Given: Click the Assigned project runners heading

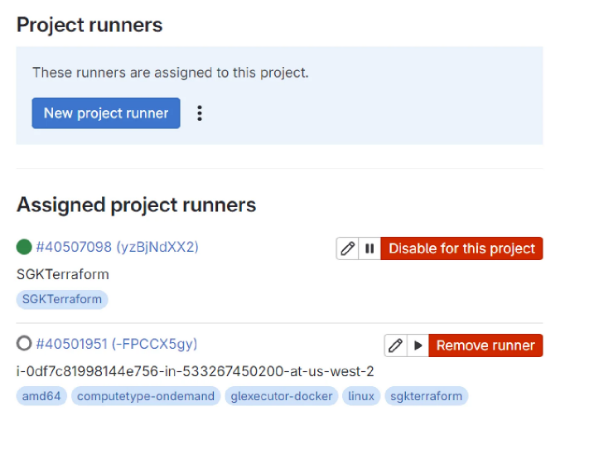Looking at the screenshot, I should point(136,205).
